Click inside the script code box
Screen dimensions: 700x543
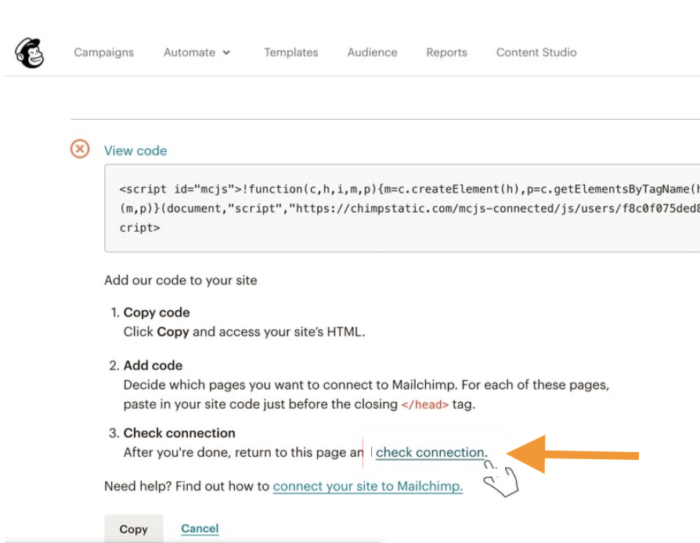[402, 208]
